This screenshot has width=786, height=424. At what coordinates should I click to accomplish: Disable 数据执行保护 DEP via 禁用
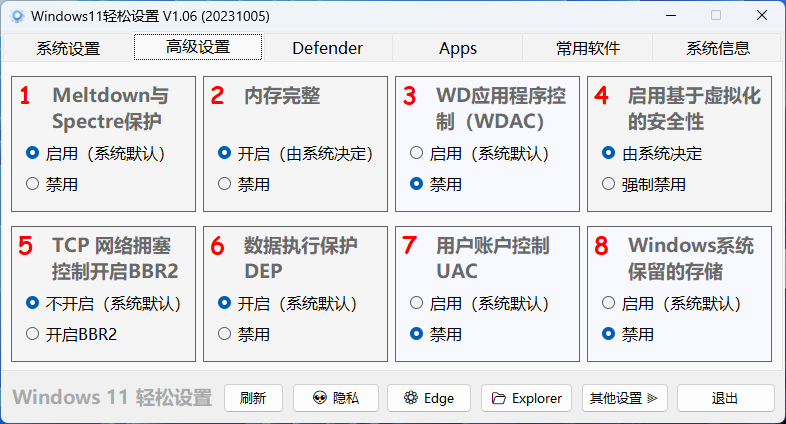(244, 334)
